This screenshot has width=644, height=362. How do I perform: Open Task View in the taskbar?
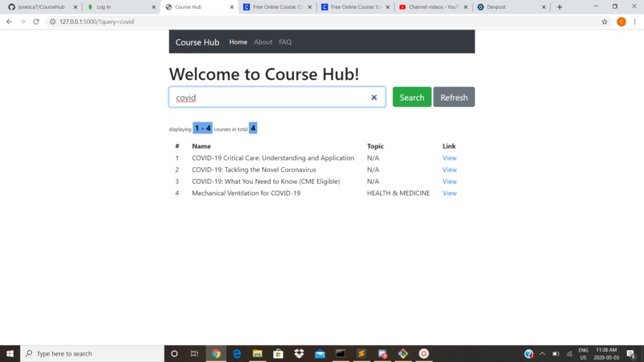pos(195,353)
